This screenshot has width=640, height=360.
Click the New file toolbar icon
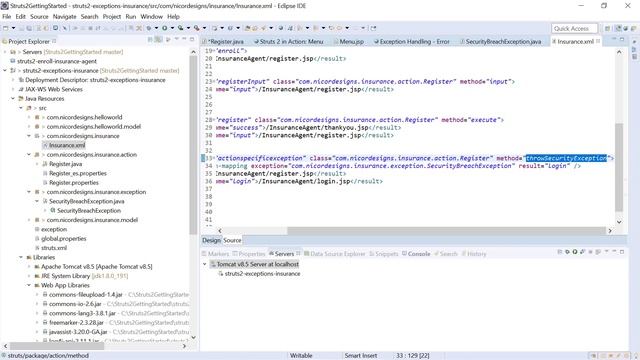[6, 28]
